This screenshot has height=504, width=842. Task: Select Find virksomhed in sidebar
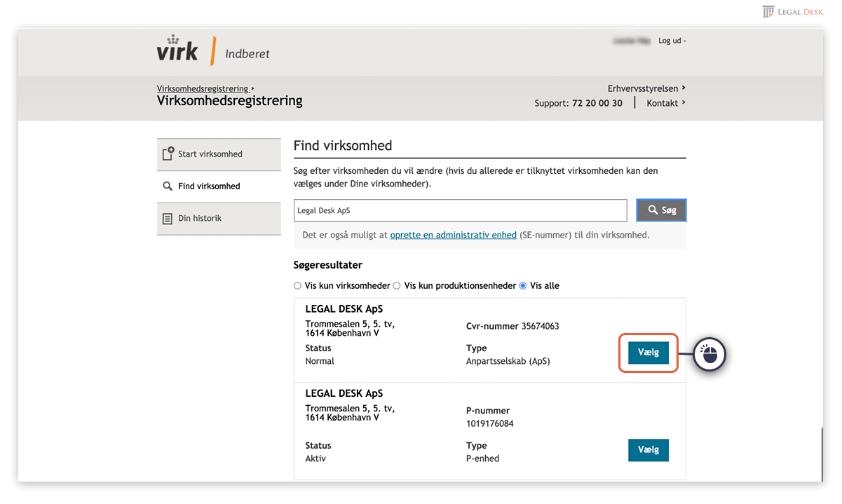219,186
